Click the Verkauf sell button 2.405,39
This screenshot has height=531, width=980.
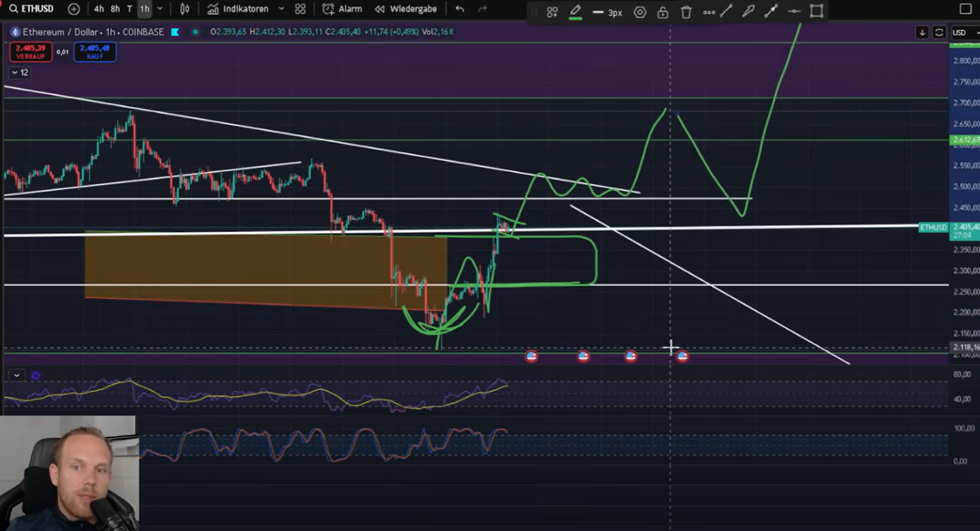point(31,52)
